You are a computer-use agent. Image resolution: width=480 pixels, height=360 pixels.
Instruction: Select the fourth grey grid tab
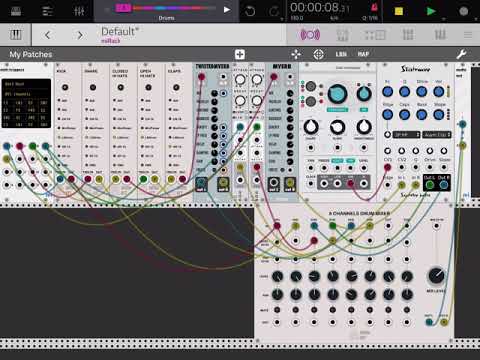[408, 35]
